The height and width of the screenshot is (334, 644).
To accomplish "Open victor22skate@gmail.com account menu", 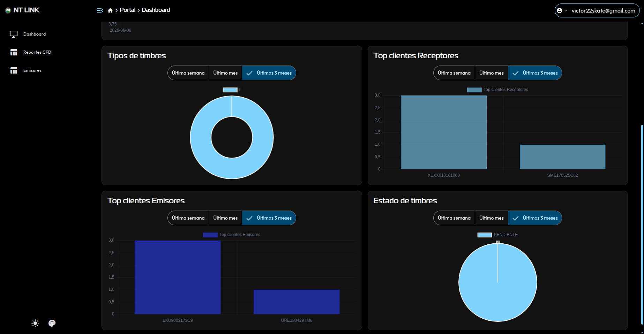I will point(597,10).
